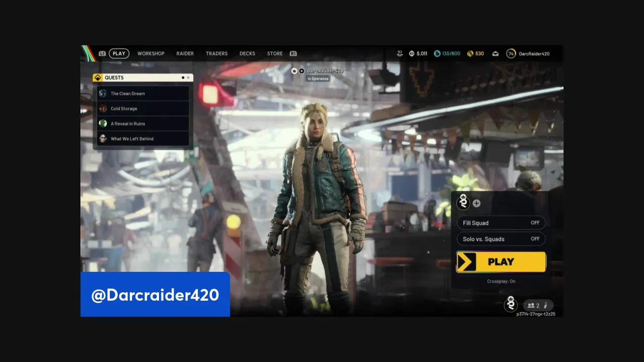The height and width of the screenshot is (362, 644).
Task: Open the RAIDER tab
Action: click(x=185, y=53)
